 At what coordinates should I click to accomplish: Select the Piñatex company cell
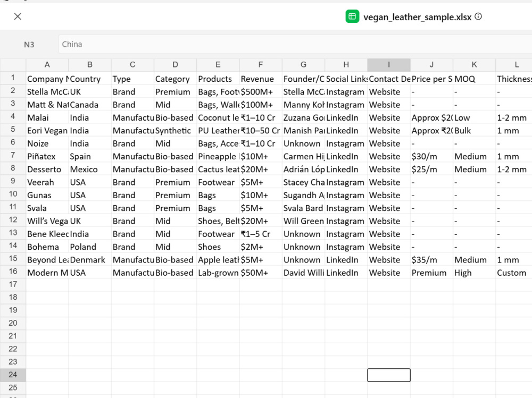pyautogui.click(x=47, y=156)
